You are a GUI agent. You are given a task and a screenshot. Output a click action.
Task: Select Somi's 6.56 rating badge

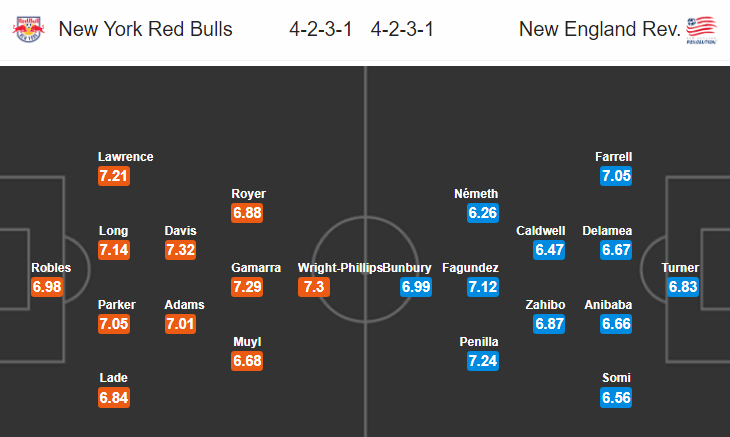point(616,398)
